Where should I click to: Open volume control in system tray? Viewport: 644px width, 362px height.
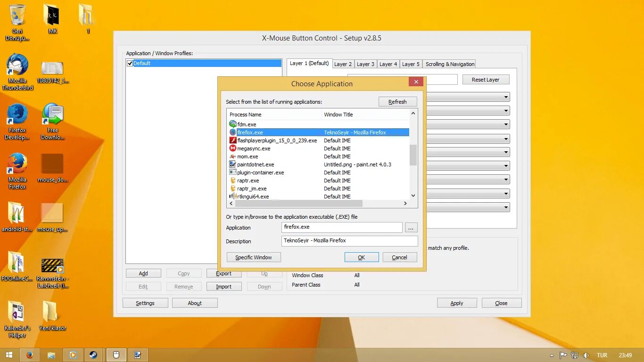tap(586, 355)
